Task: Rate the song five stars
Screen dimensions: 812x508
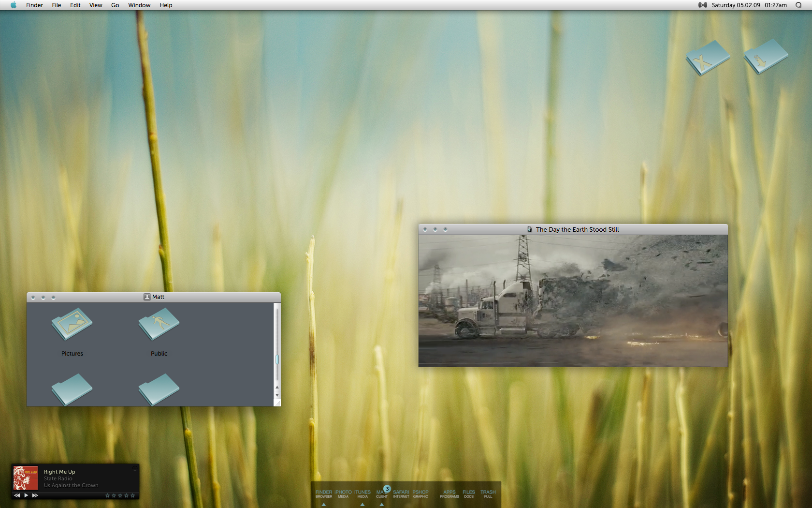Action: coord(132,495)
